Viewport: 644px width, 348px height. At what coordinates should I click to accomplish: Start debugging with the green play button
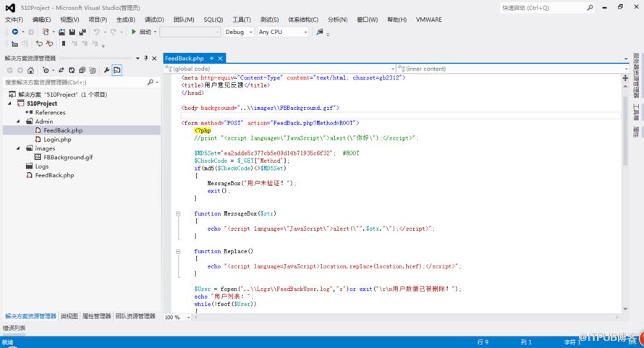click(133, 32)
